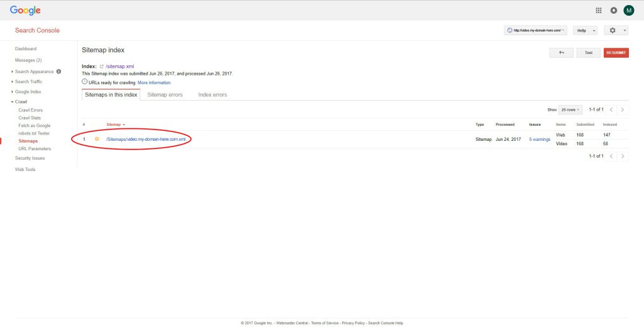Click the Issues column header

click(535, 125)
